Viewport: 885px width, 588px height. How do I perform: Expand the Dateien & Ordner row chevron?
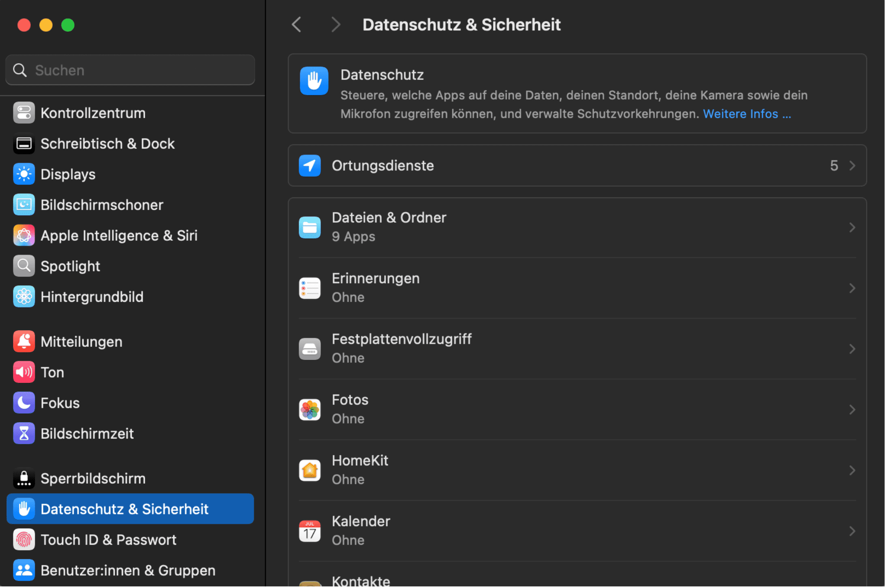(852, 227)
